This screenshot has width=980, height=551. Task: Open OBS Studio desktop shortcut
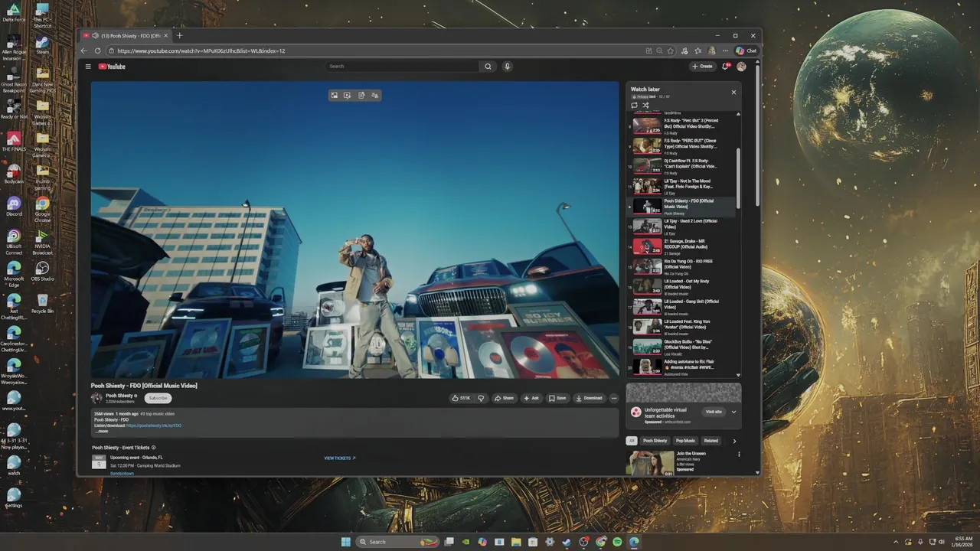coord(42,272)
